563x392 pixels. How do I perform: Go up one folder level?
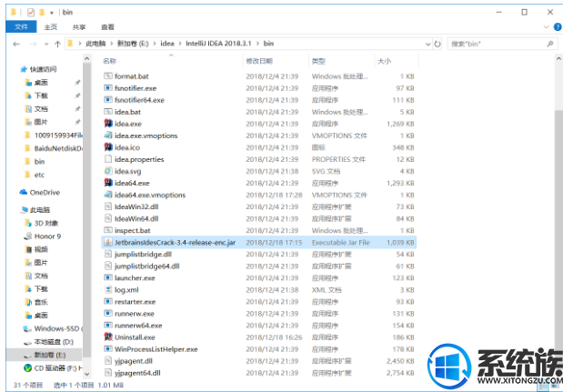click(x=57, y=45)
